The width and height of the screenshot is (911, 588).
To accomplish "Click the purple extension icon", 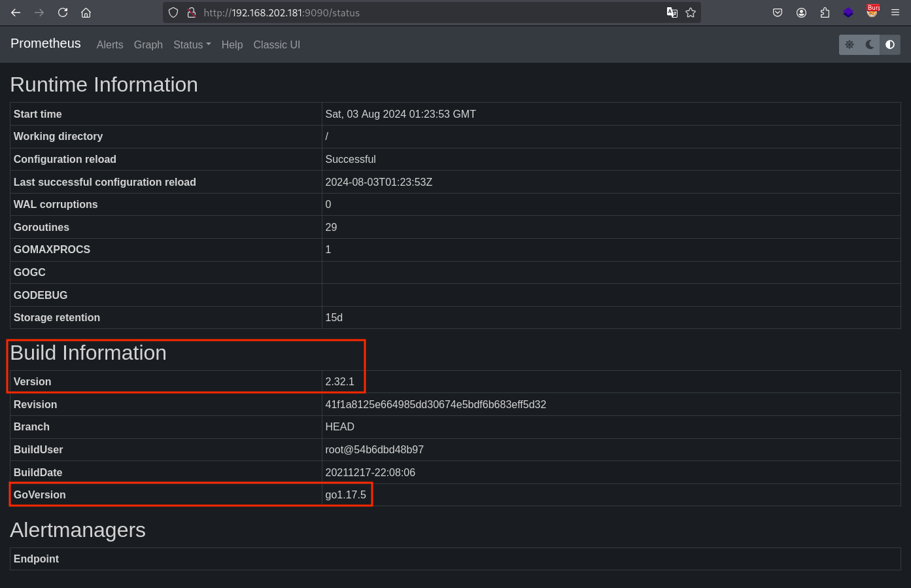I will tap(848, 12).
